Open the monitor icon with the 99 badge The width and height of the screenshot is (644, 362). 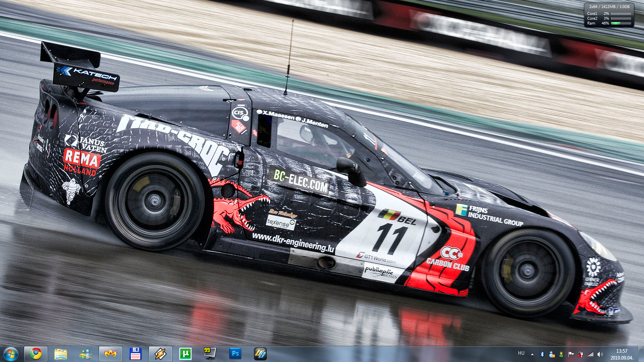pyautogui.click(x=210, y=354)
